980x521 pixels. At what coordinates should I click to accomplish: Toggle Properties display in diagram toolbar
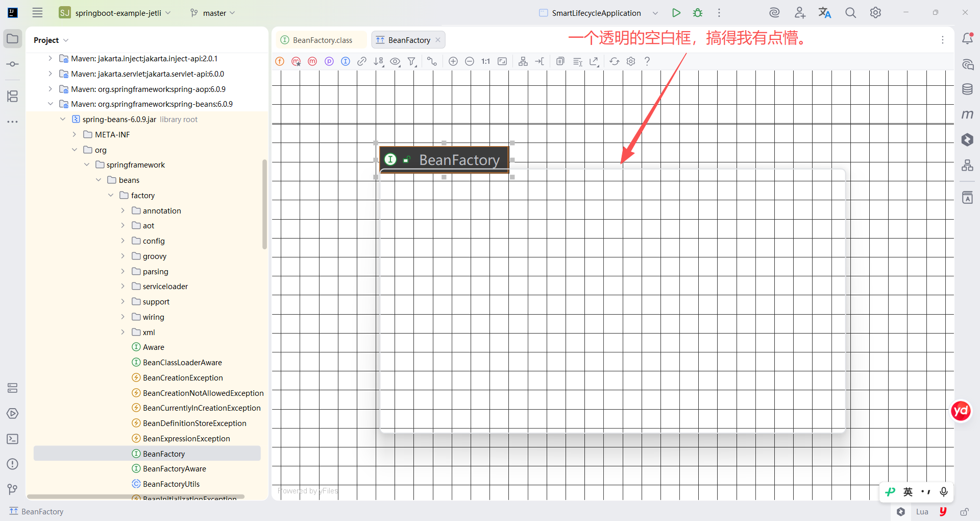[329, 61]
